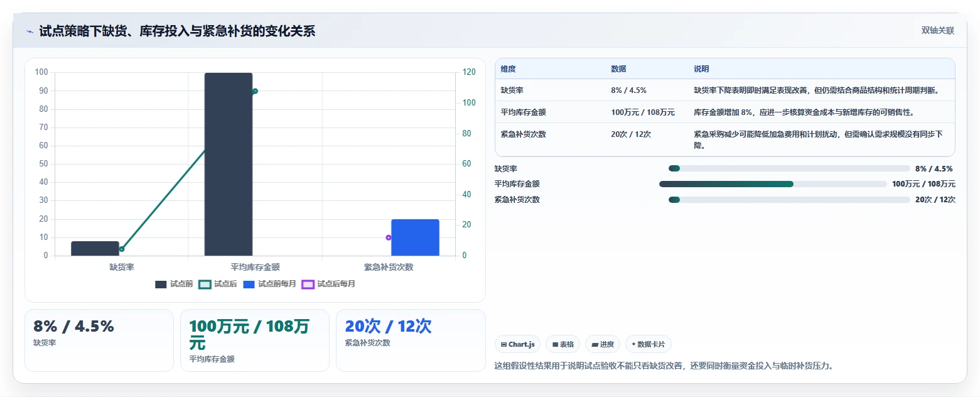Toggle the 试点前 legend entry
980x397 pixels.
174,285
